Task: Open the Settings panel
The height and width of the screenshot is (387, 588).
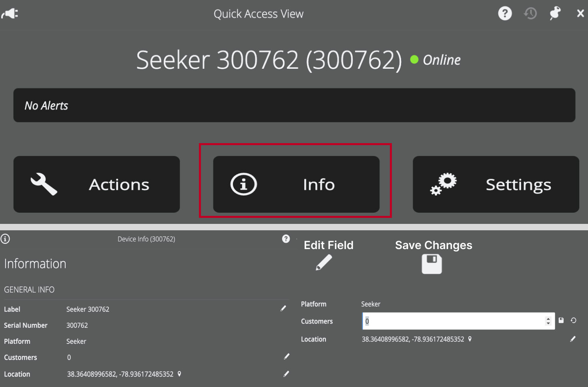Action: pos(496,184)
